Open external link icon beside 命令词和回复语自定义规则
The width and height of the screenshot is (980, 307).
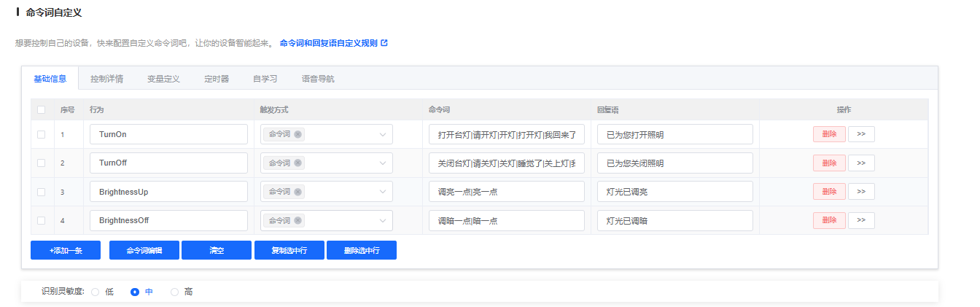pos(384,43)
